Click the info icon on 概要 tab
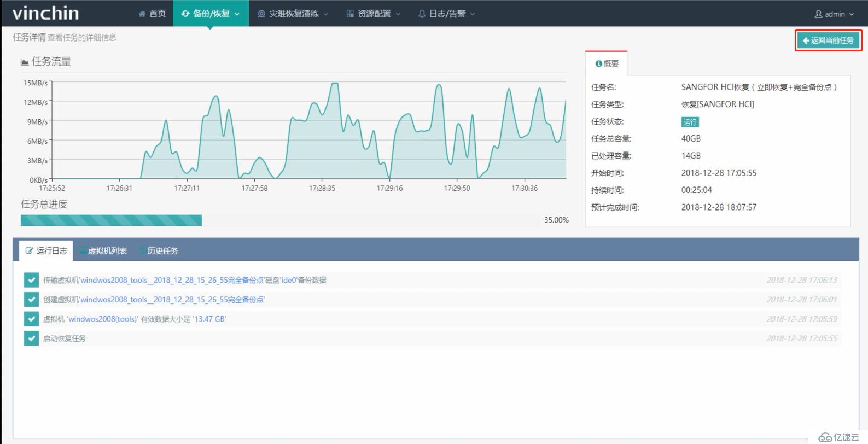The height and width of the screenshot is (444, 868). (x=598, y=64)
